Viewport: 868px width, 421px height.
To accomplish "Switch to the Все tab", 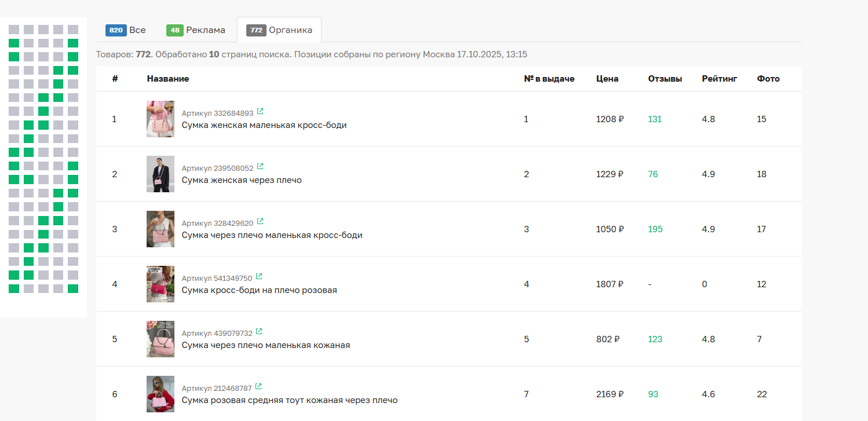I will [x=126, y=30].
